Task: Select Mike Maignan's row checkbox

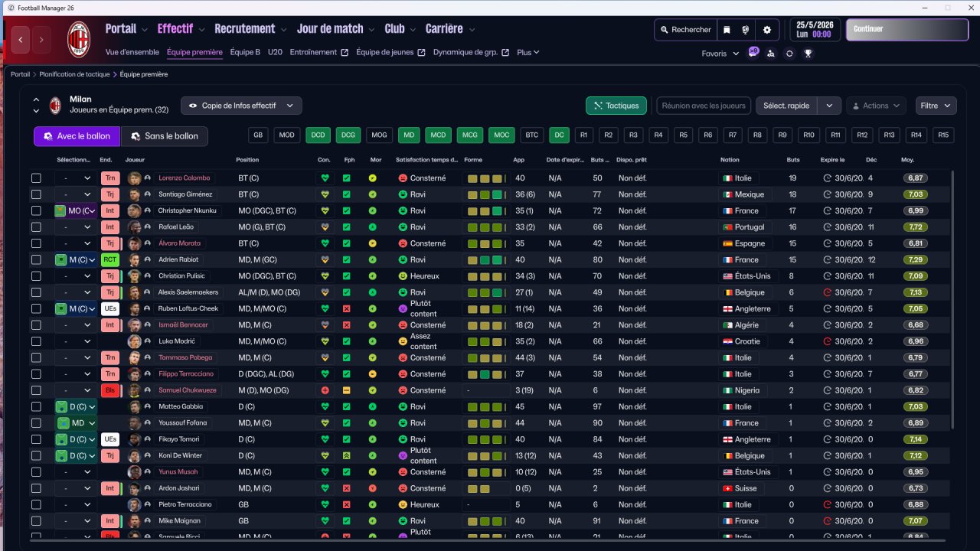Action: click(36, 521)
